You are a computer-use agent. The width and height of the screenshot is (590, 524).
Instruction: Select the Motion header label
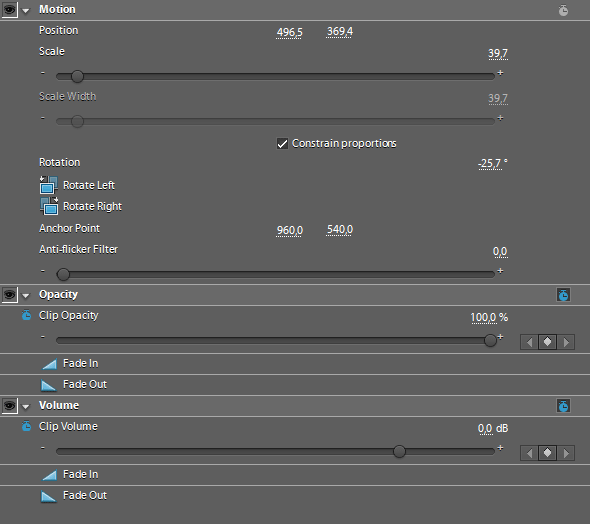point(57,9)
